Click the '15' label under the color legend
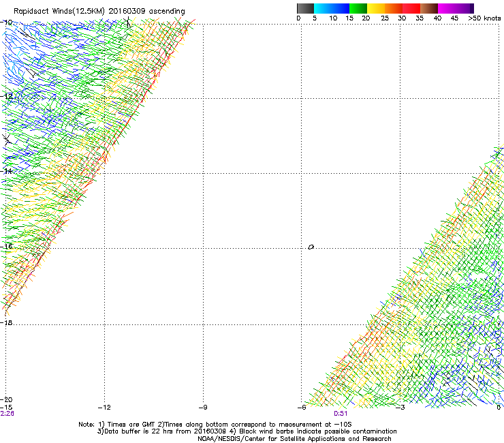This screenshot has width=504, height=443. 349,18
